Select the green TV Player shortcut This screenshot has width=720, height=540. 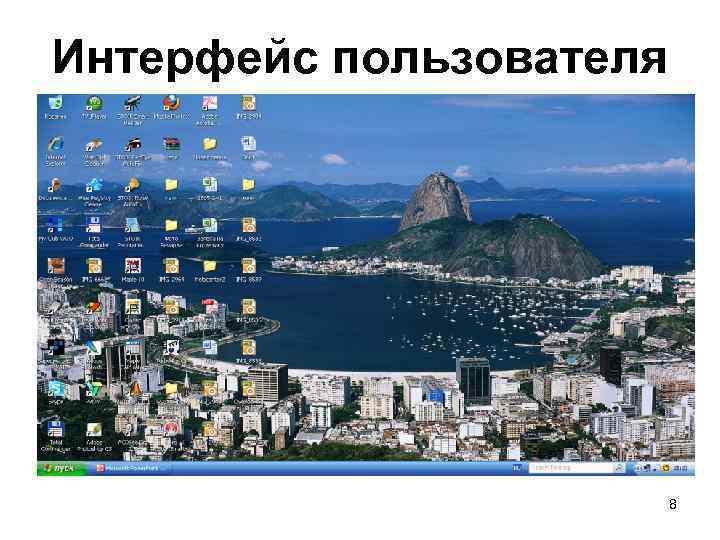[94, 107]
